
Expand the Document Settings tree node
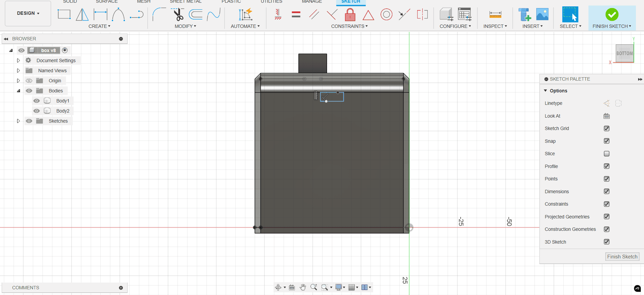[x=19, y=60]
